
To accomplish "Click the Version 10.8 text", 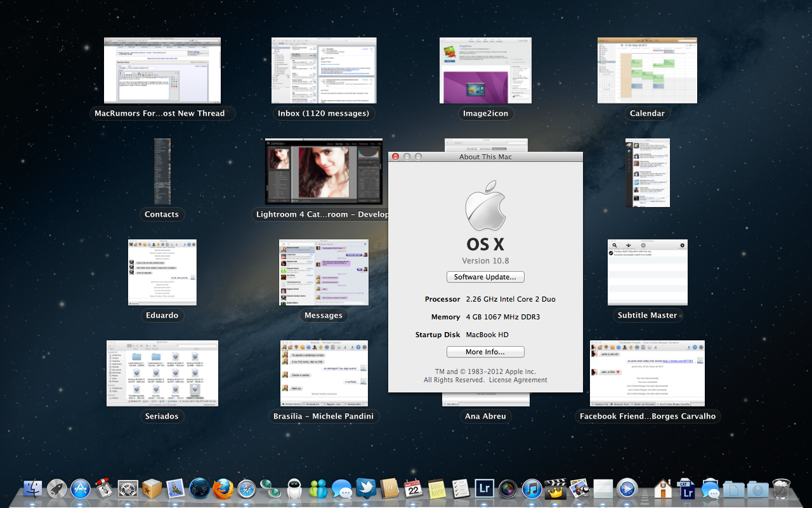I will point(485,260).
